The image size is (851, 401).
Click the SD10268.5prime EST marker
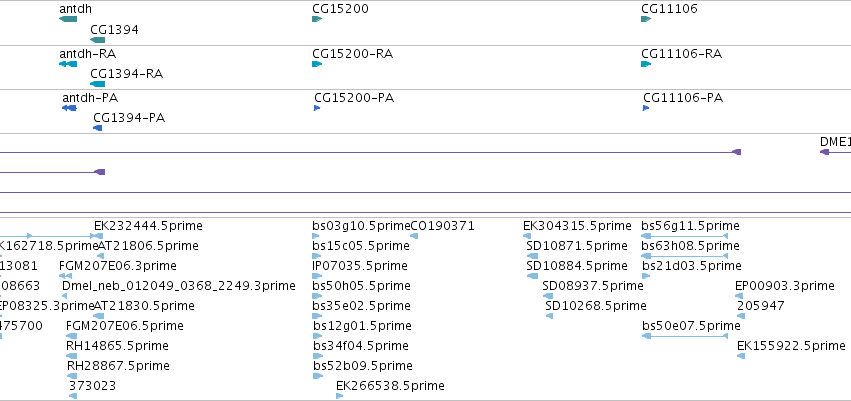point(549,316)
